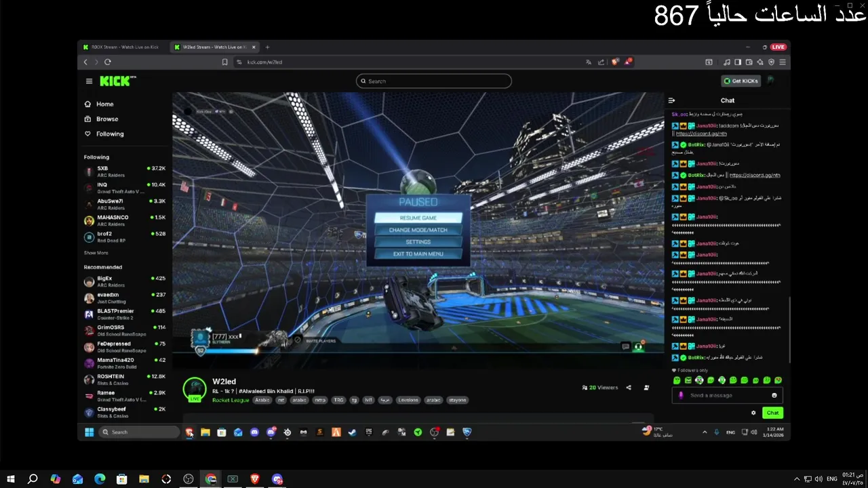Open BigEx recommended channel
This screenshot has width=868, height=488.
pyautogui.click(x=125, y=281)
